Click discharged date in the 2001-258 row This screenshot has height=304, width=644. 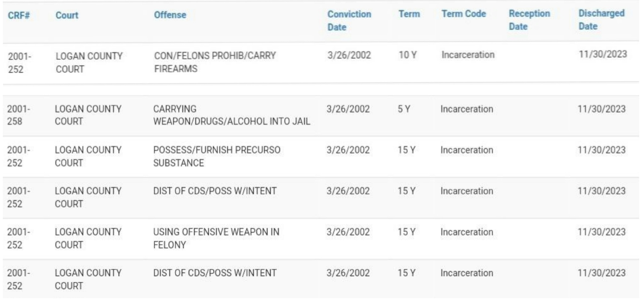point(601,109)
